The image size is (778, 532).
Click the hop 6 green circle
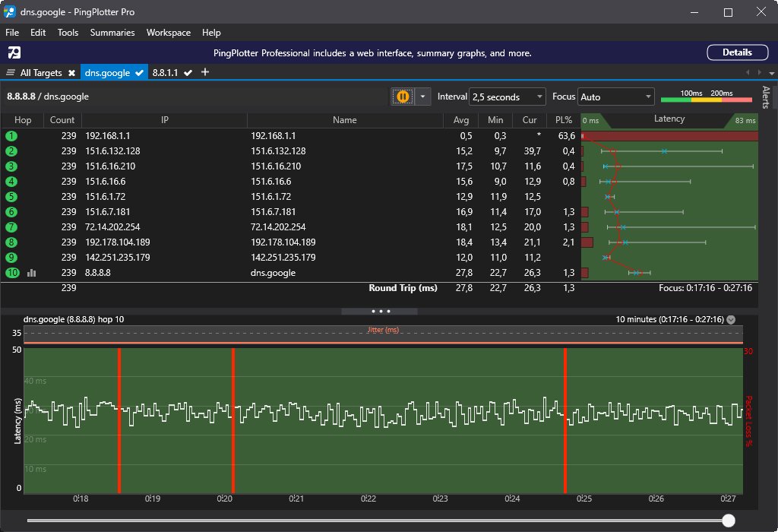pyautogui.click(x=11, y=212)
